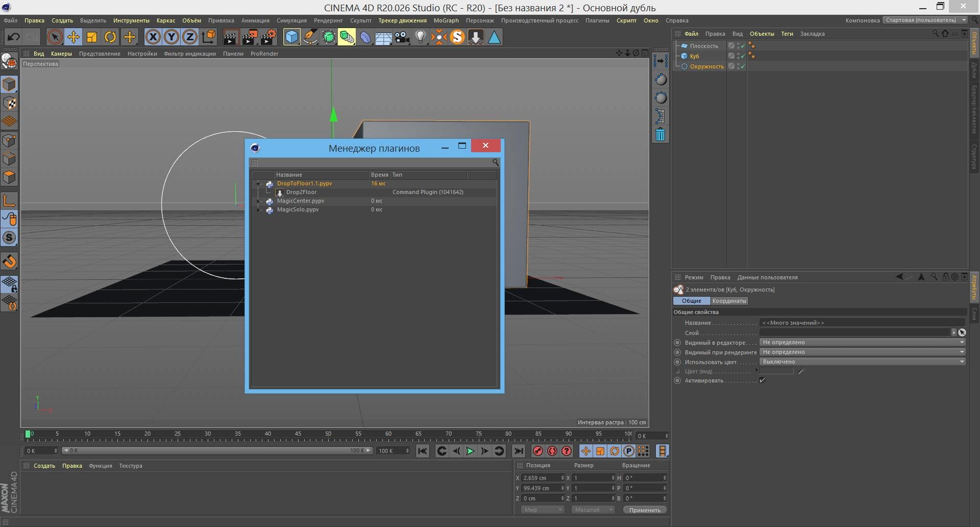The image size is (980, 527).
Task: Expand DropToFloor1.1.pypv plugin entry
Action: point(258,184)
